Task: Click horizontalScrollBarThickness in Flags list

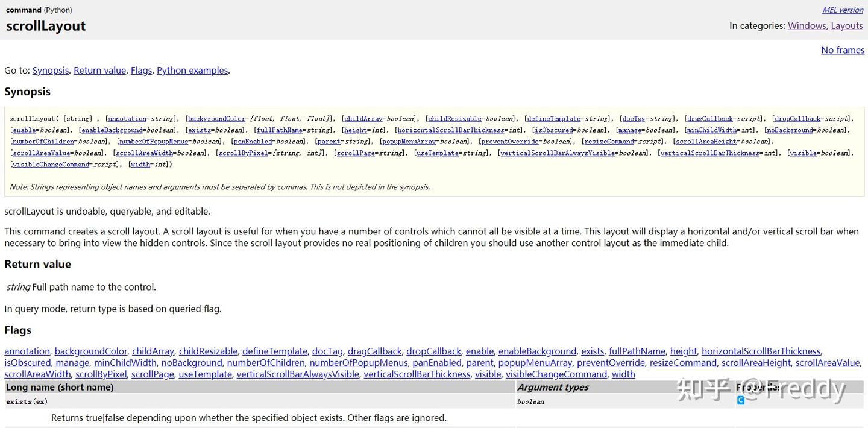Action: point(761,351)
